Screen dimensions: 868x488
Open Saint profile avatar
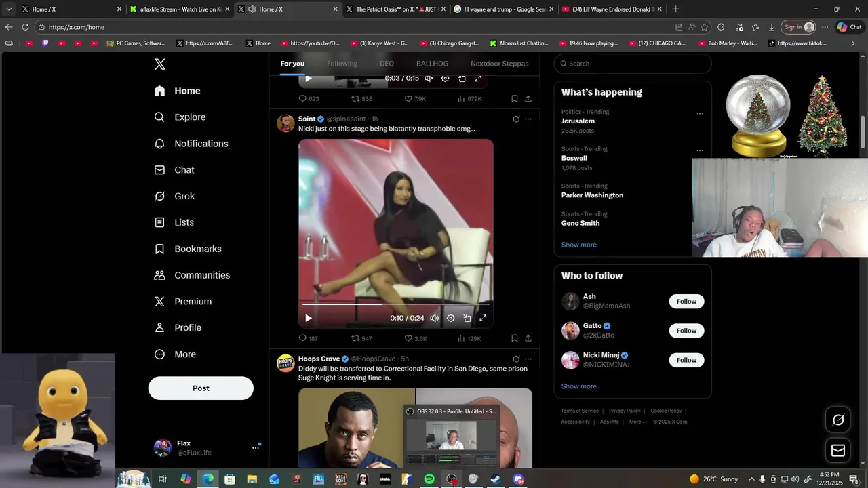click(x=285, y=123)
